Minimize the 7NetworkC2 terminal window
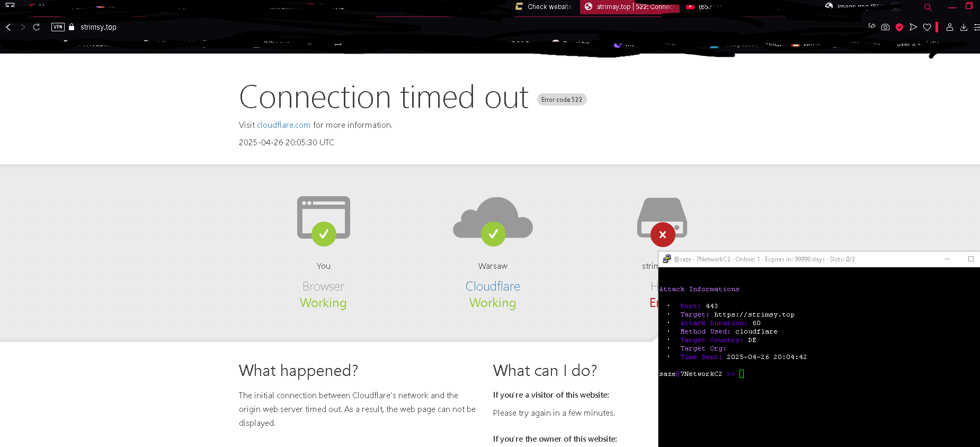 (947, 259)
